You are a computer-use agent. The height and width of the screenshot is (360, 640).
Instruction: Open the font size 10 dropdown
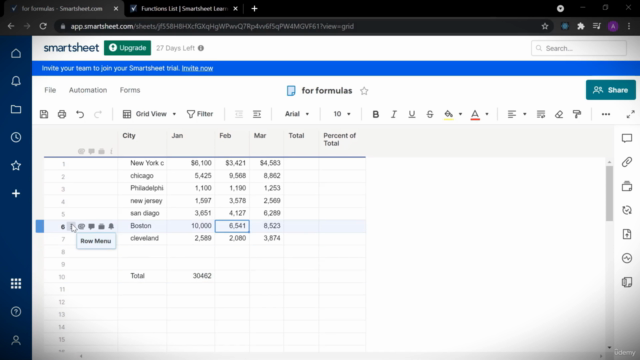click(x=342, y=114)
